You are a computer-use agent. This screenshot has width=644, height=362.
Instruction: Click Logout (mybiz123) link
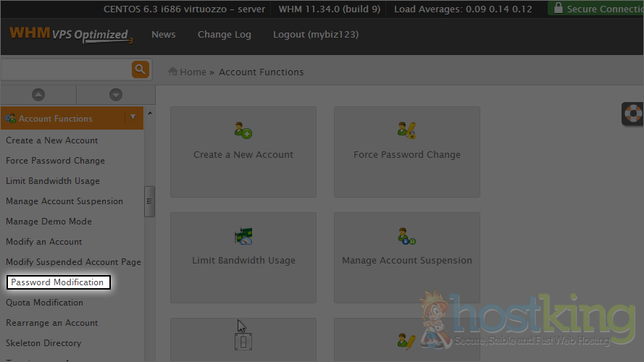315,35
